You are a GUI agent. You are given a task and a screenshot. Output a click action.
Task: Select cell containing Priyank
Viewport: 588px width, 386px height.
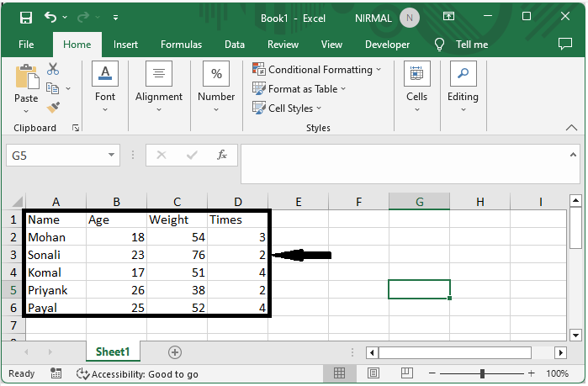(x=55, y=290)
